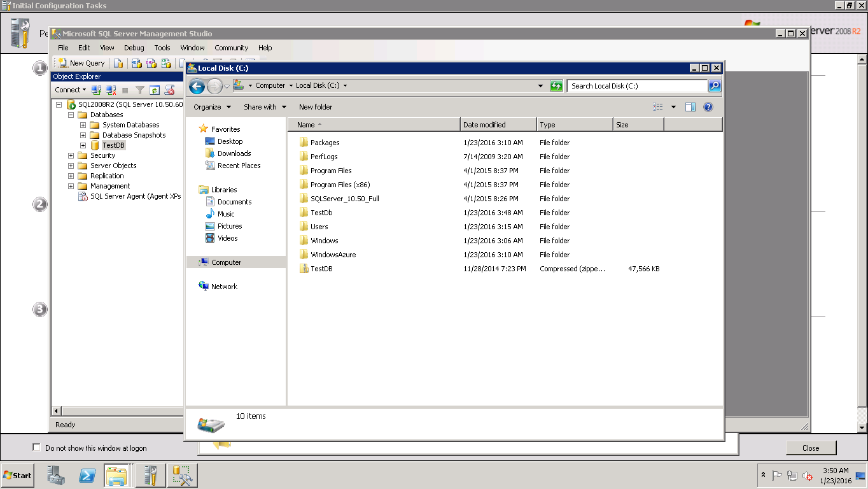Open Community menu in SSMS

pyautogui.click(x=231, y=48)
